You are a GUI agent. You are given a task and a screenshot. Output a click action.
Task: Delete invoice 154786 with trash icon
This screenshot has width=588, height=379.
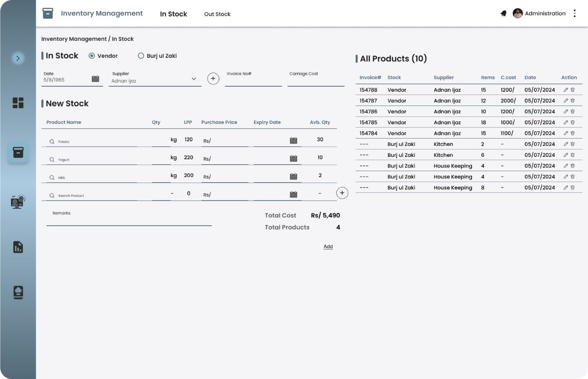[x=572, y=111]
